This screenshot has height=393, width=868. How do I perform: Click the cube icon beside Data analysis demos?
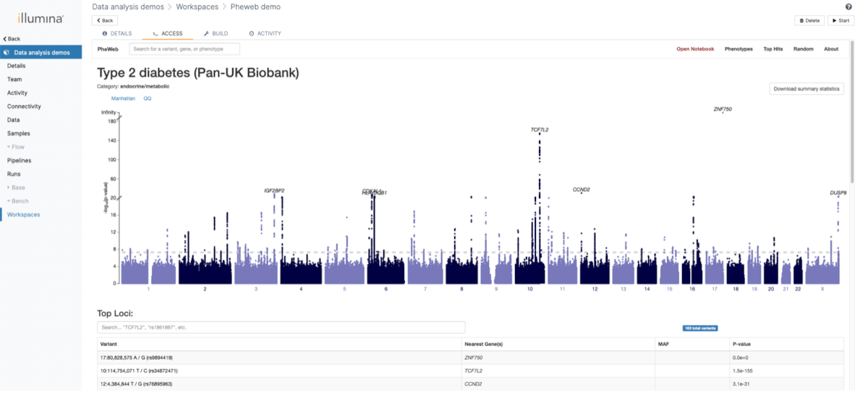(x=7, y=53)
